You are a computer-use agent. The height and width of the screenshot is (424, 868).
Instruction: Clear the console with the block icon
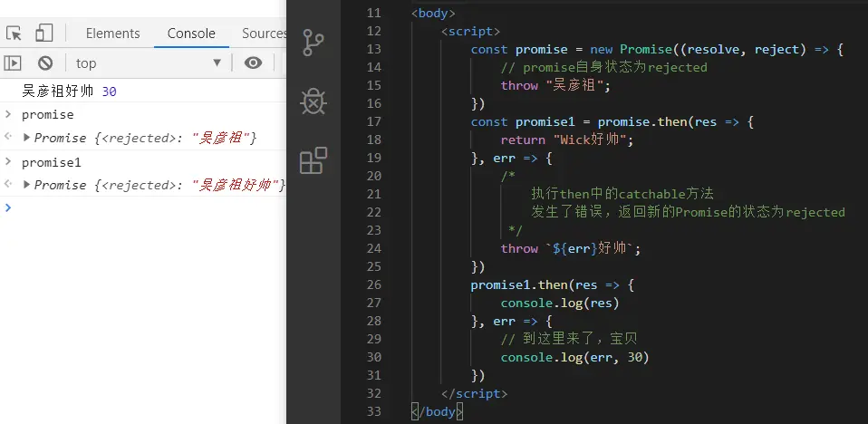45,63
